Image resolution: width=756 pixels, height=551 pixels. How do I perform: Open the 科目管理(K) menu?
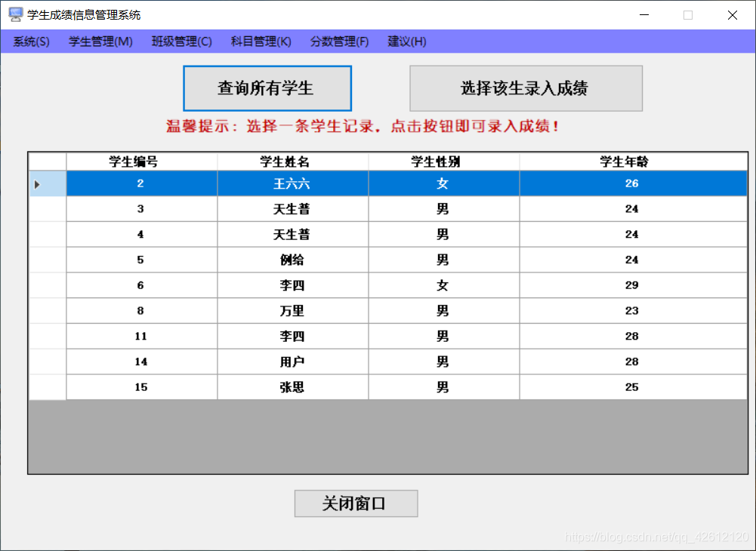coord(261,42)
